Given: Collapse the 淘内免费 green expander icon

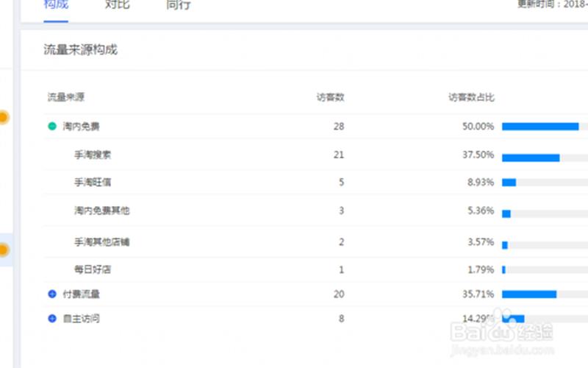Looking at the screenshot, I should click(x=52, y=126).
